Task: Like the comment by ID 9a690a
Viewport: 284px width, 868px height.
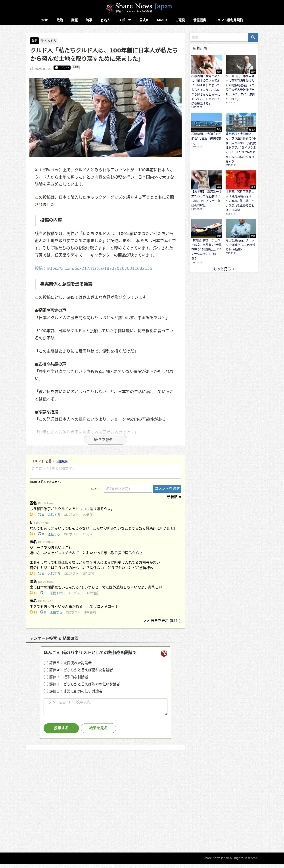Action: click(x=31, y=593)
